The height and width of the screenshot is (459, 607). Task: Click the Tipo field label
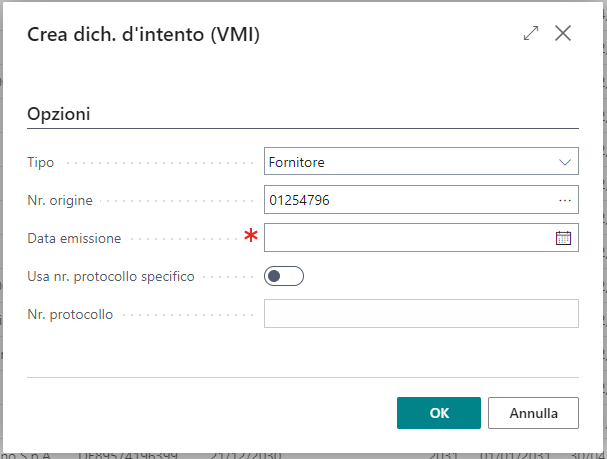click(41, 162)
